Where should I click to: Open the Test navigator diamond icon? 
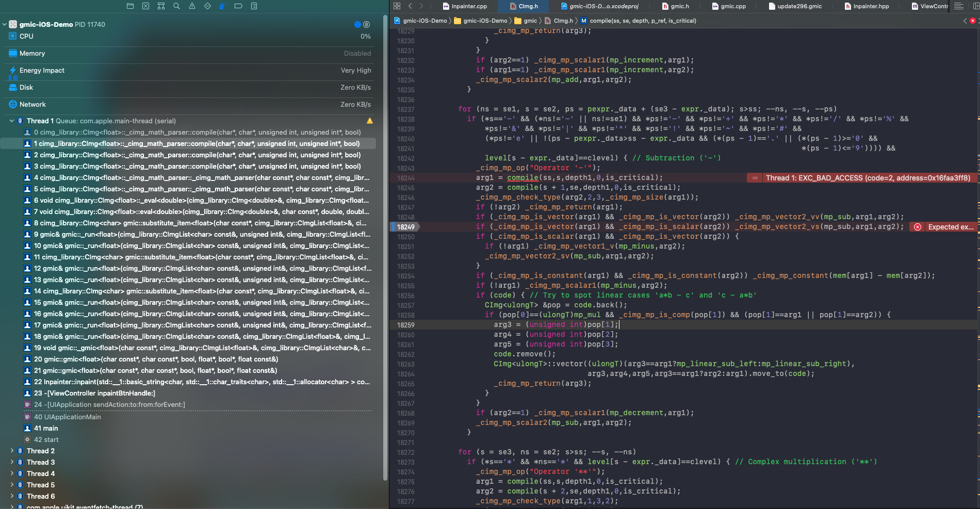pos(207,6)
